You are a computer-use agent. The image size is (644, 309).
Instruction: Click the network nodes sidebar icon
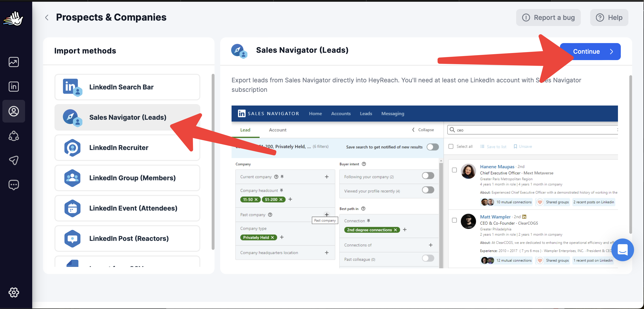tap(13, 136)
